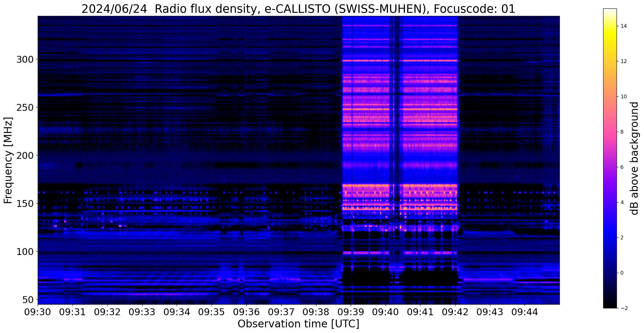Image resolution: width=644 pixels, height=333 pixels.
Task: Click the 09:30 time tick label
Action: [x=38, y=312]
